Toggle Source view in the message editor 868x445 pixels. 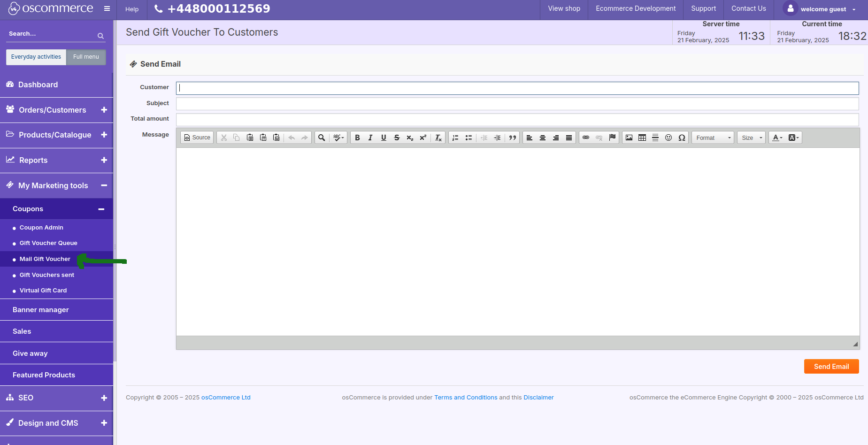[x=197, y=138]
